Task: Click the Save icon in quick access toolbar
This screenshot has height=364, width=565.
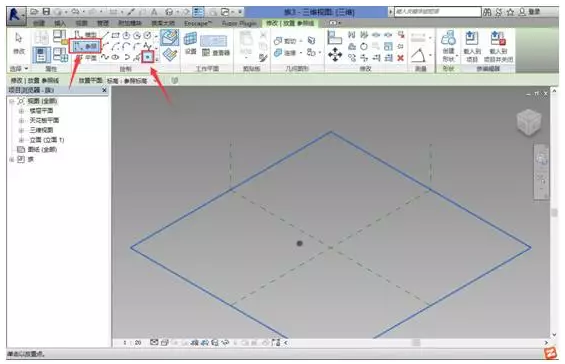Action: tap(46, 12)
